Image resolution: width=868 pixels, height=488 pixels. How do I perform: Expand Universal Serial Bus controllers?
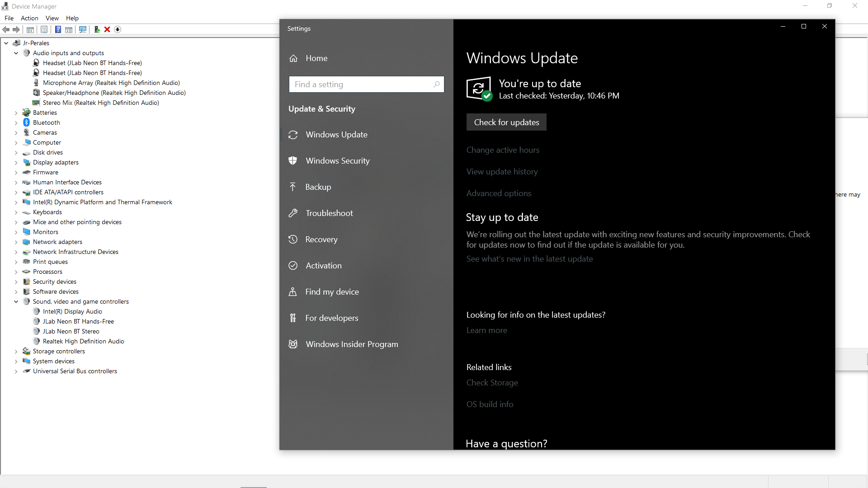coord(16,371)
